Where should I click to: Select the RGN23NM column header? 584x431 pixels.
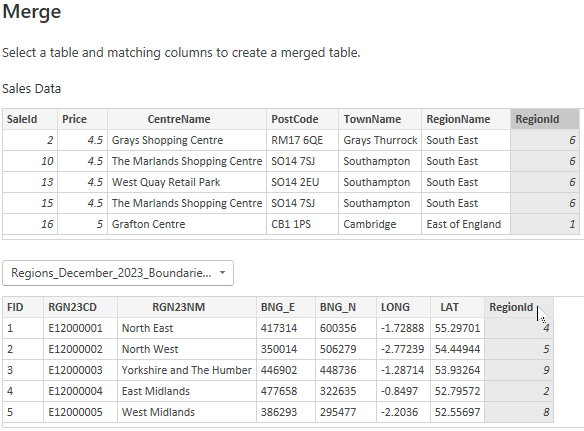[187, 307]
